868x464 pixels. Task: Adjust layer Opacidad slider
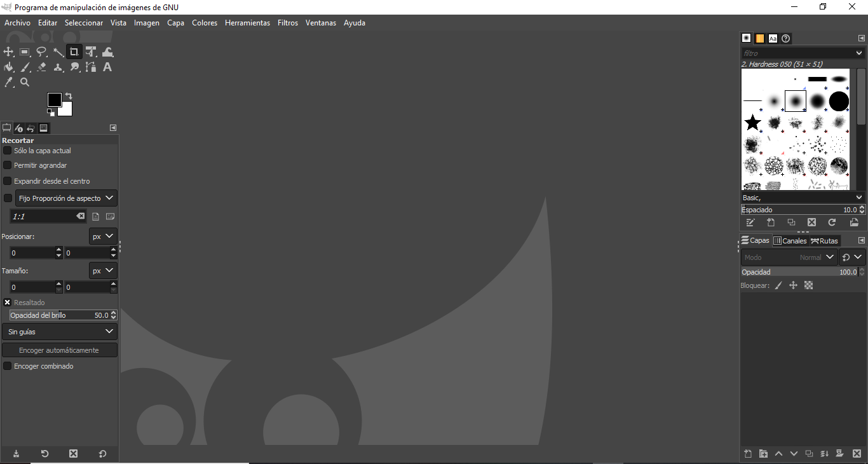(803, 272)
